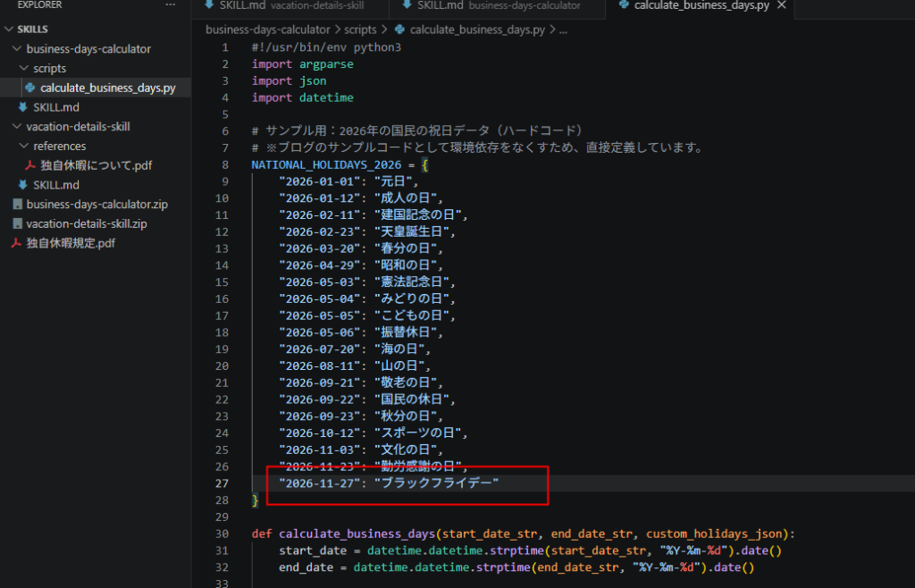Screen dimensions: 915x588
Task: Click "天皇誕生日" string value
Action: [412, 232]
